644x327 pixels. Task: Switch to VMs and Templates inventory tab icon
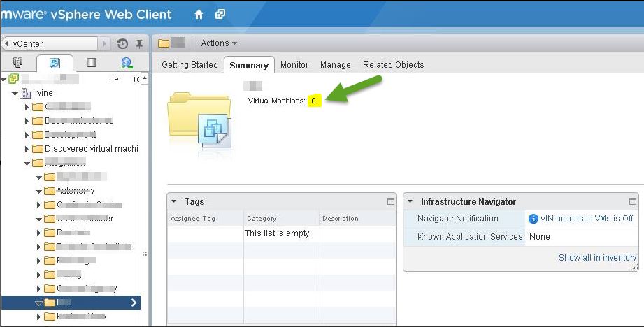click(55, 63)
